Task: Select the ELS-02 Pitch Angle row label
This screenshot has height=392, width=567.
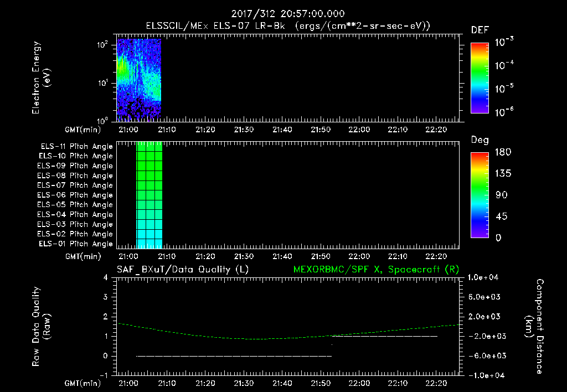Action: coord(75,234)
